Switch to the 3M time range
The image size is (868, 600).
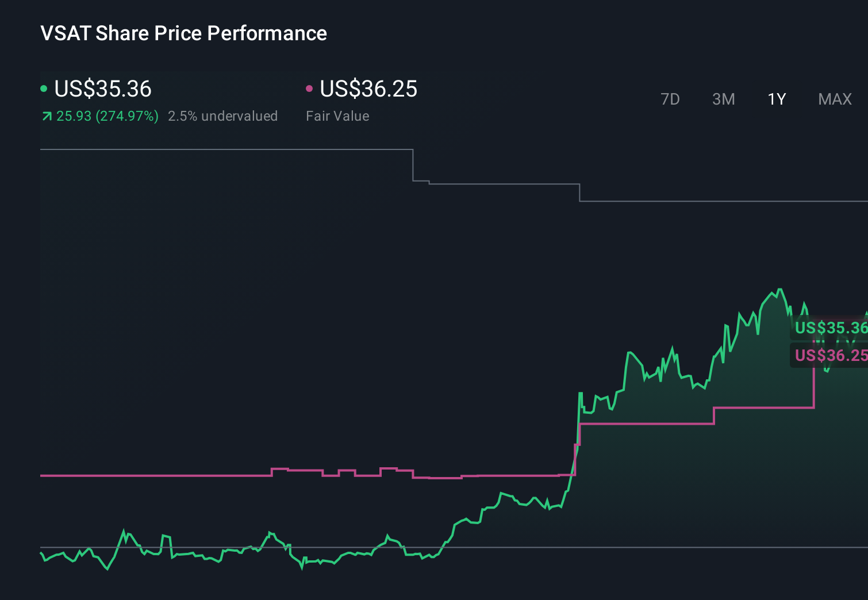(723, 99)
